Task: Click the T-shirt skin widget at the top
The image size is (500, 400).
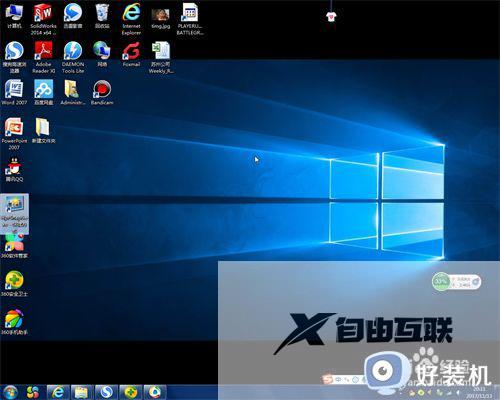Action: tap(331, 16)
